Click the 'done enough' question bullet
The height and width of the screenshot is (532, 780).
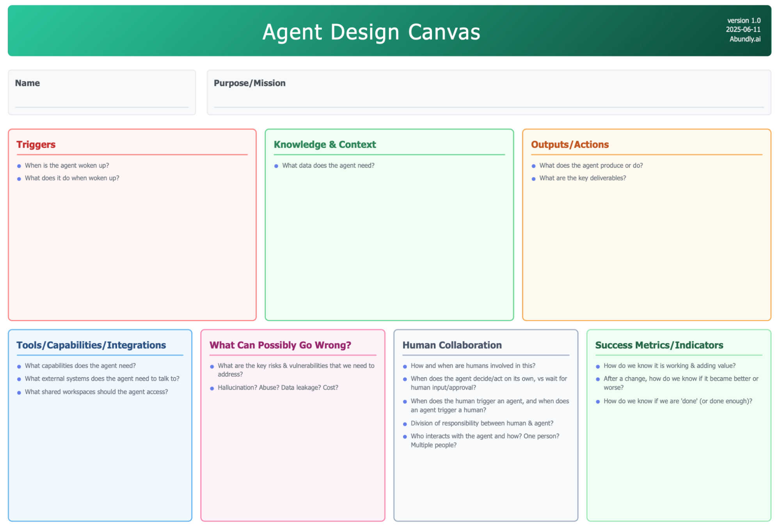678,401
